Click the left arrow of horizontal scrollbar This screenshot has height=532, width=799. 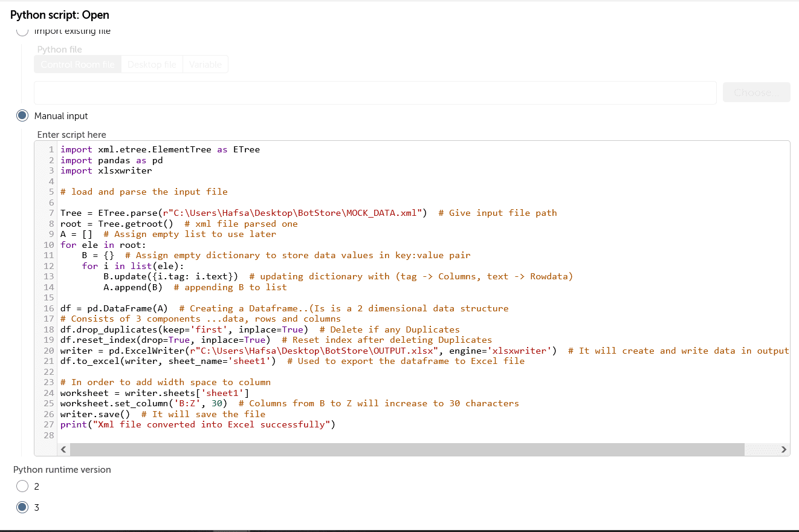pos(64,449)
